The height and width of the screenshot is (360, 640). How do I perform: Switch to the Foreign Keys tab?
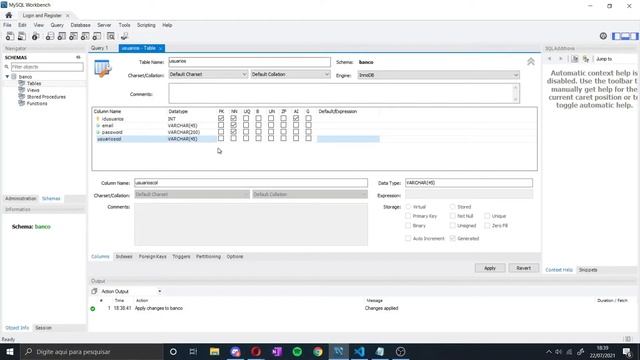point(153,257)
